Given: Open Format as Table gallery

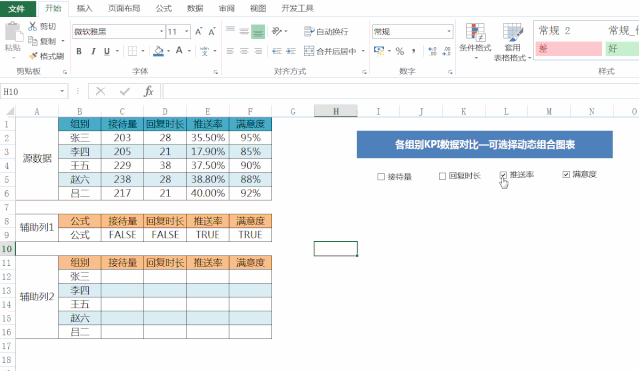Looking at the screenshot, I should [x=512, y=42].
